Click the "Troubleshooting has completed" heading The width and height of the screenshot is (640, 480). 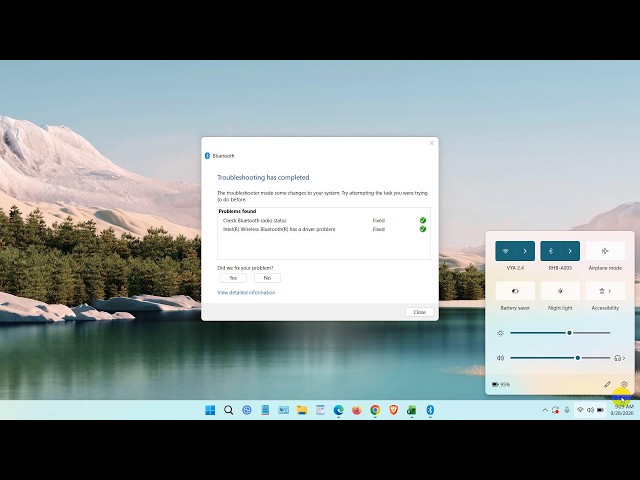pyautogui.click(x=263, y=178)
